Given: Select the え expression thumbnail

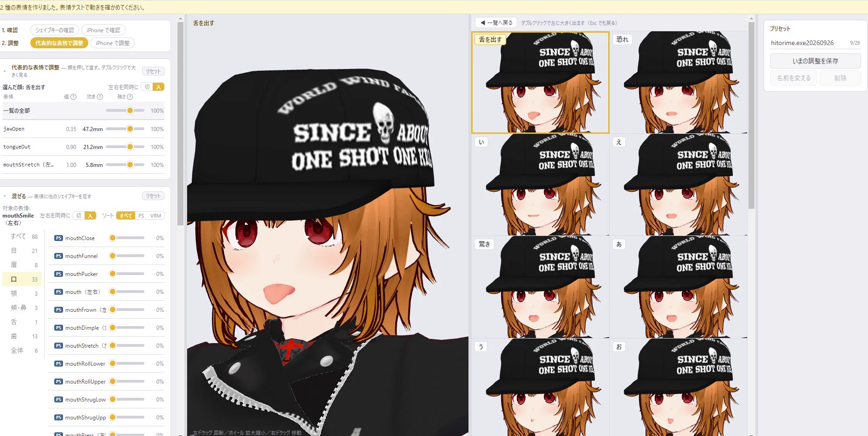Looking at the screenshot, I should click(679, 185).
